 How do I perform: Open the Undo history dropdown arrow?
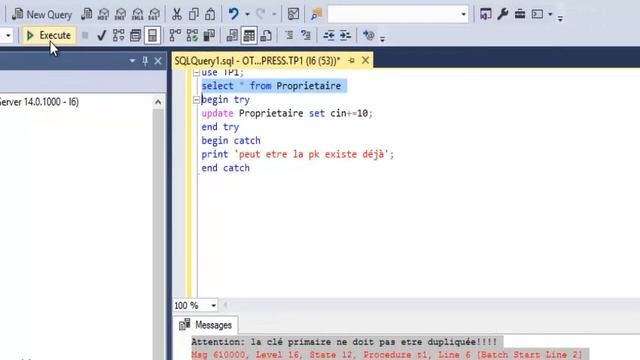point(247,14)
